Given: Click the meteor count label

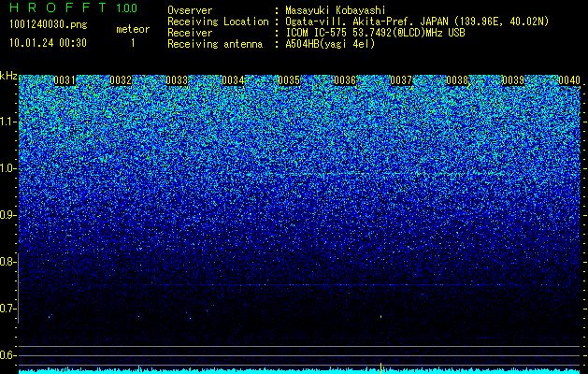Looking at the screenshot, I should coord(133,29).
